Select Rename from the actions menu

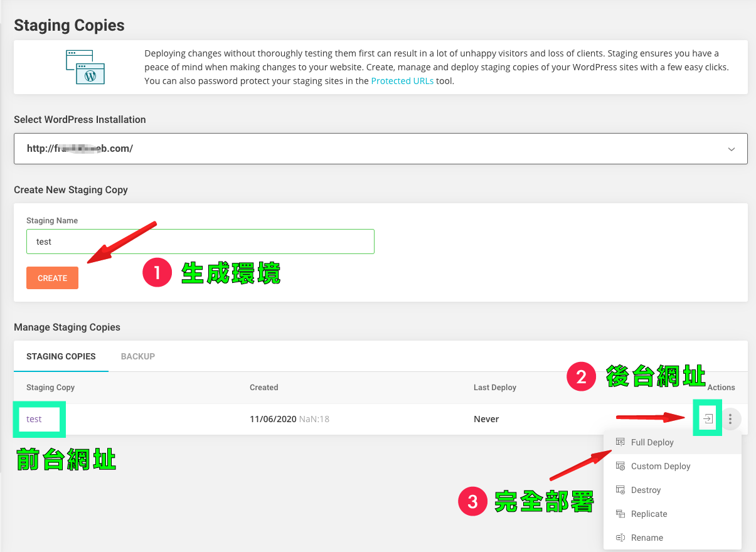pyautogui.click(x=673, y=538)
